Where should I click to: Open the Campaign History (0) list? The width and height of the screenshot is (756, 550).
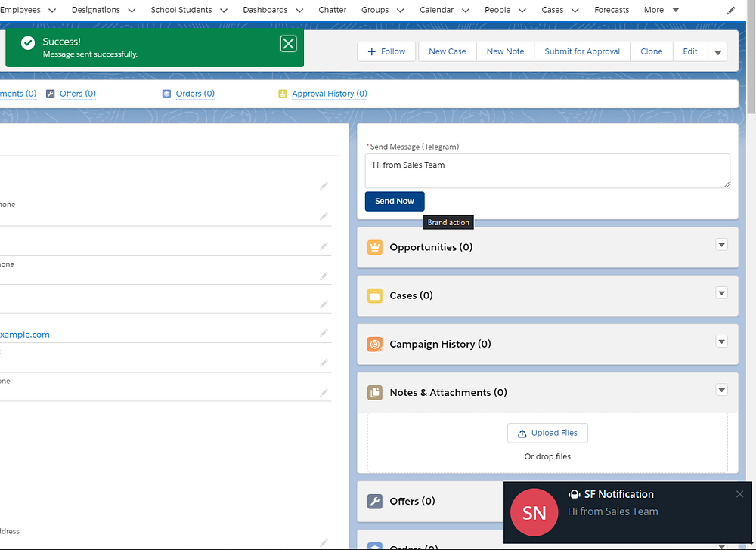click(440, 344)
